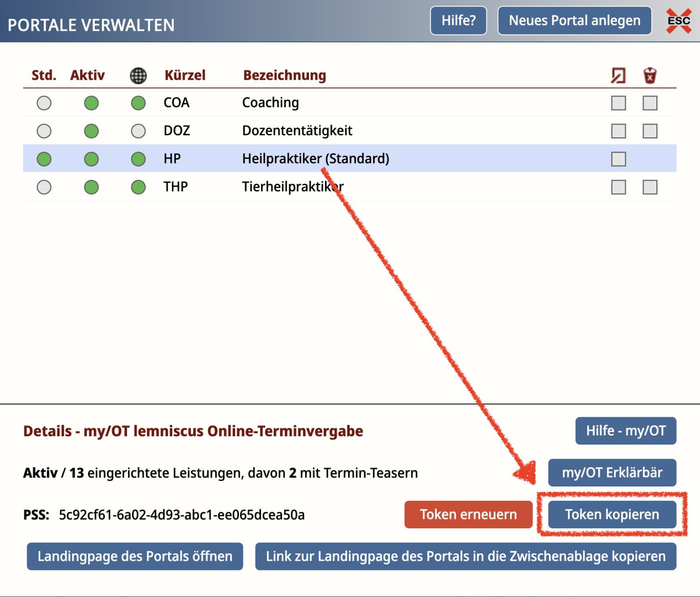Viewport: 700px width, 597px height.
Task: Open the Hilfe? help button
Action: 458,21
